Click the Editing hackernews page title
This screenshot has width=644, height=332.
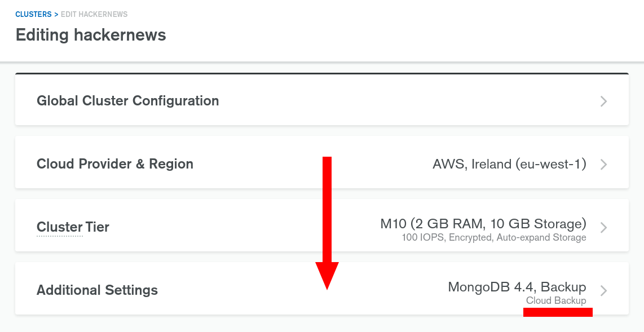coord(91,35)
